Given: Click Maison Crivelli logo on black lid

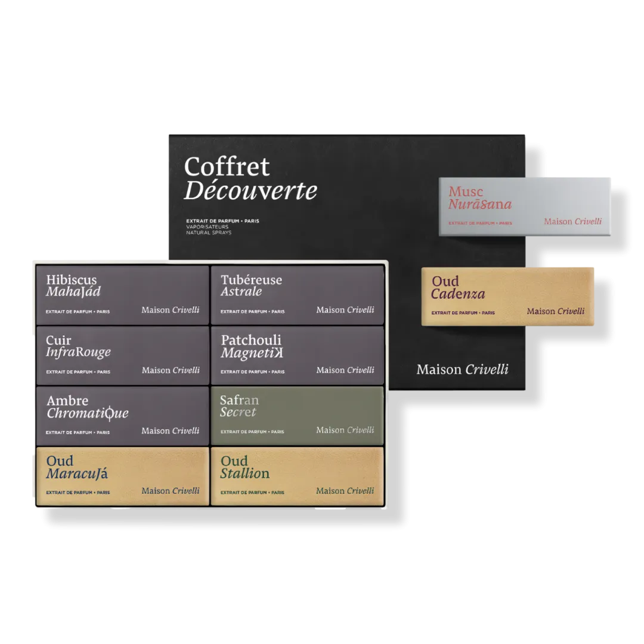Looking at the screenshot, I should tap(462, 369).
